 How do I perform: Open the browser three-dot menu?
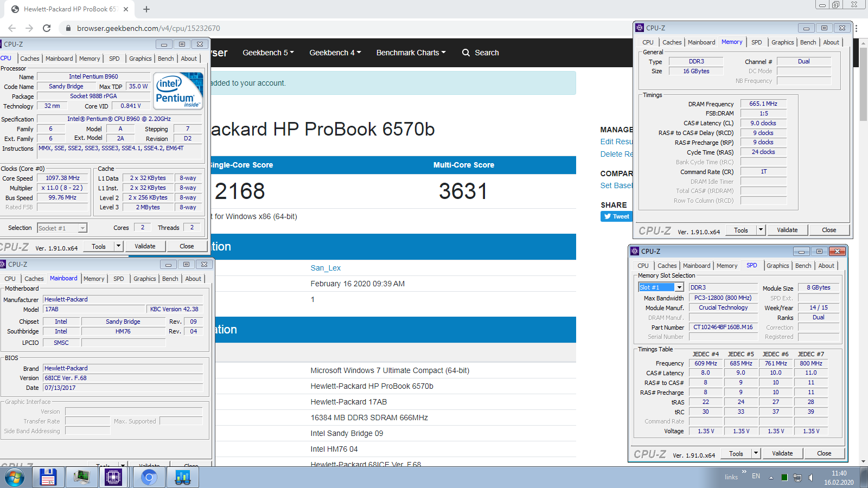point(856,28)
